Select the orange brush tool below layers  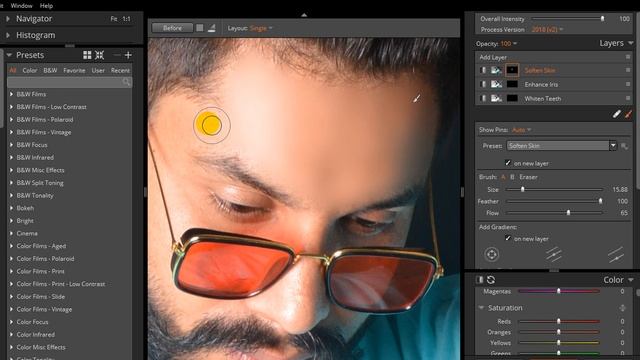pos(629,114)
